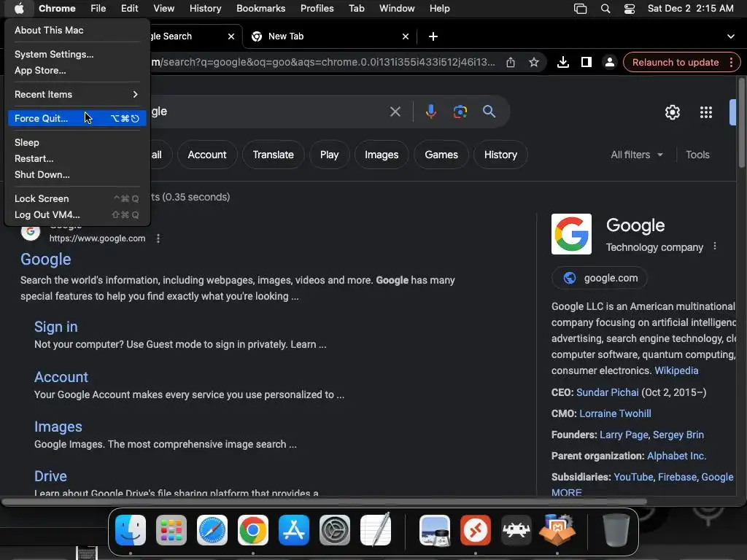Viewport: 747px width, 560px height.
Task: Click the Games filter chip
Action: tap(441, 155)
